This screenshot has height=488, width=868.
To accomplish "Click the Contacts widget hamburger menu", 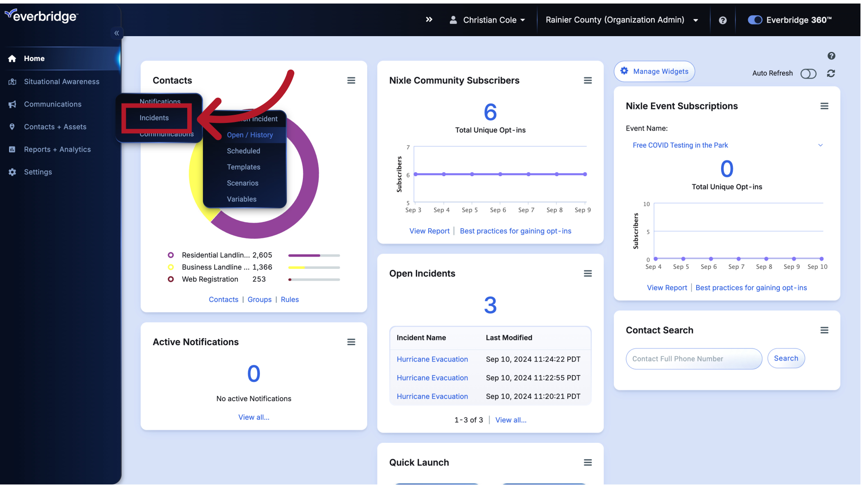I will pyautogui.click(x=351, y=80).
